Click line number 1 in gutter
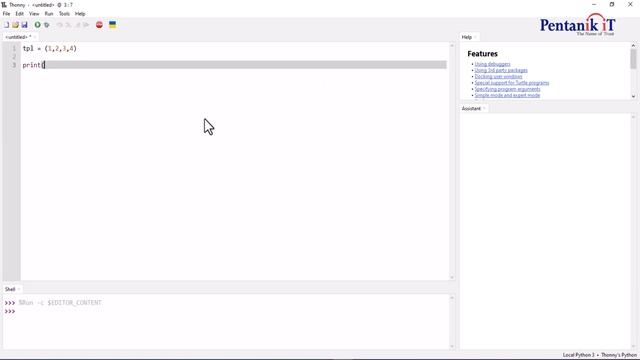640x360 pixels. pyautogui.click(x=14, y=48)
